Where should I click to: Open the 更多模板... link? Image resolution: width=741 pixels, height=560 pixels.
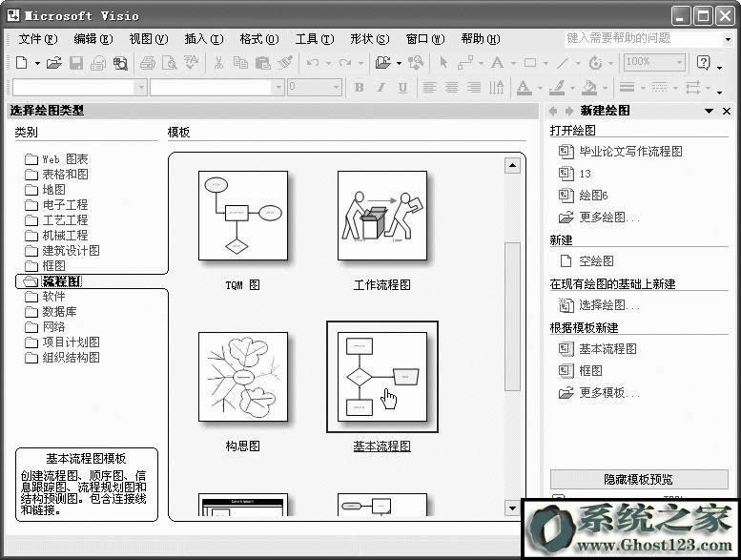[x=608, y=393]
